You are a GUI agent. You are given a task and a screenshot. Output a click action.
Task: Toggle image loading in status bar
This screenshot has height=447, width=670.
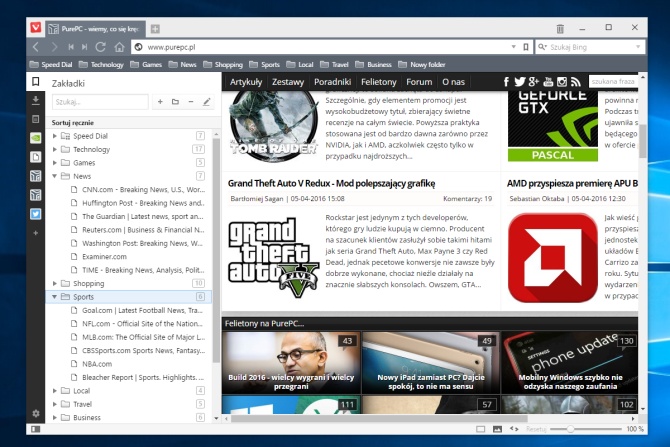[x=497, y=429]
